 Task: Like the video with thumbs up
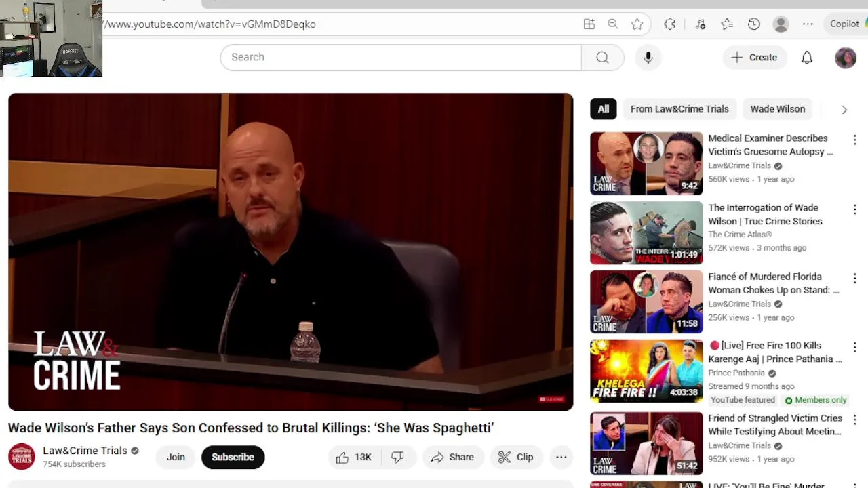[x=355, y=457]
